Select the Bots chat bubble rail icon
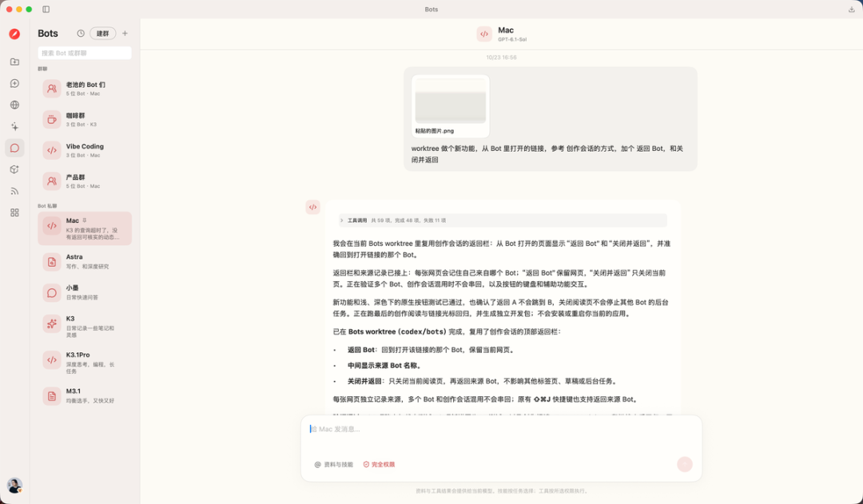The width and height of the screenshot is (863, 504). pos(15,148)
